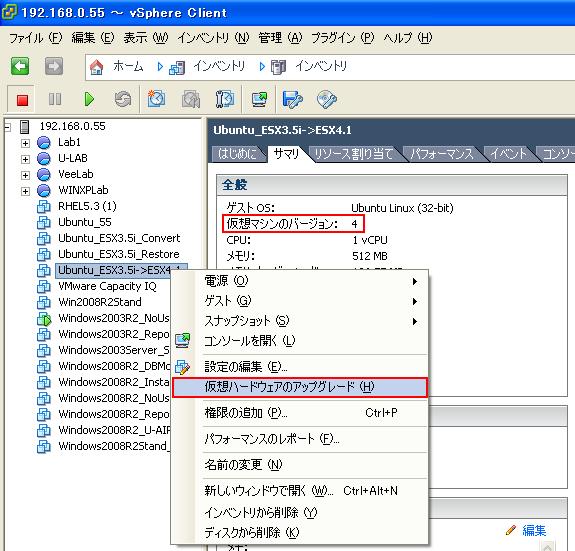Click the gray forward navigation arrow
575x551 pixels.
coord(54,66)
